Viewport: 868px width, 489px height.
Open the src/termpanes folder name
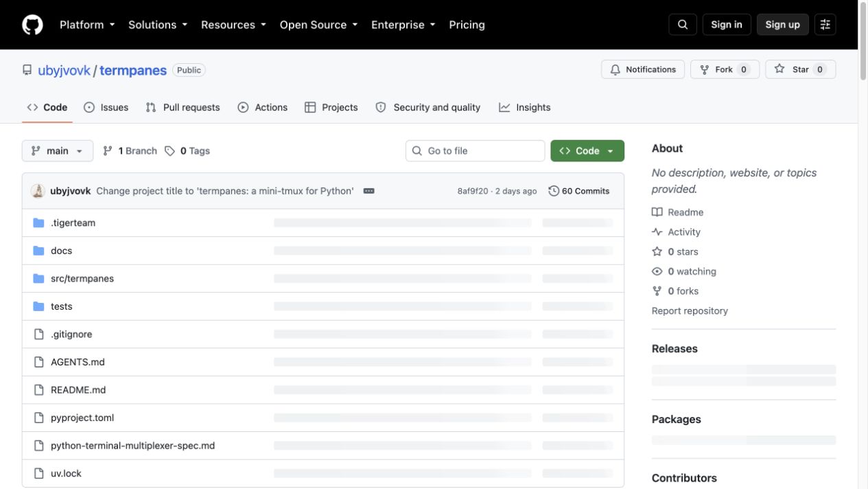pyautogui.click(x=82, y=278)
